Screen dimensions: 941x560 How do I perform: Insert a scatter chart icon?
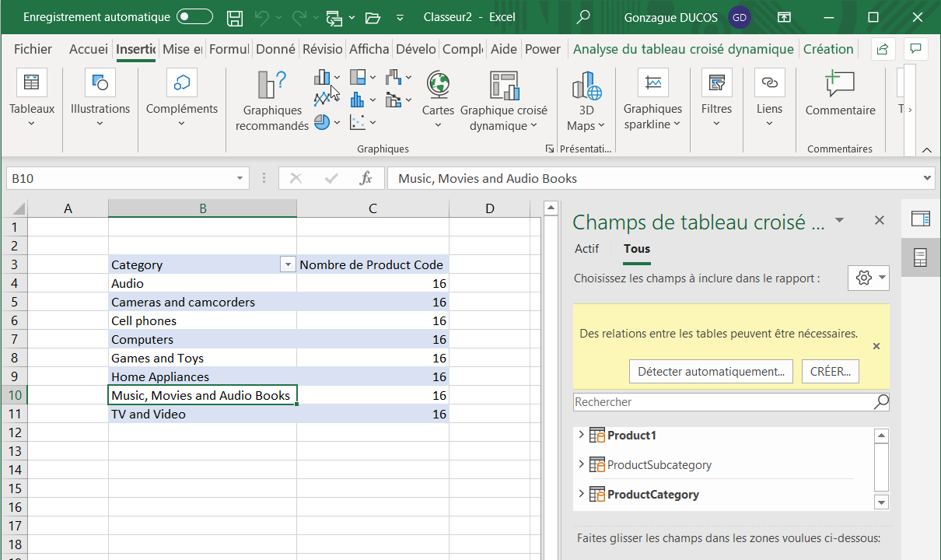coord(358,122)
